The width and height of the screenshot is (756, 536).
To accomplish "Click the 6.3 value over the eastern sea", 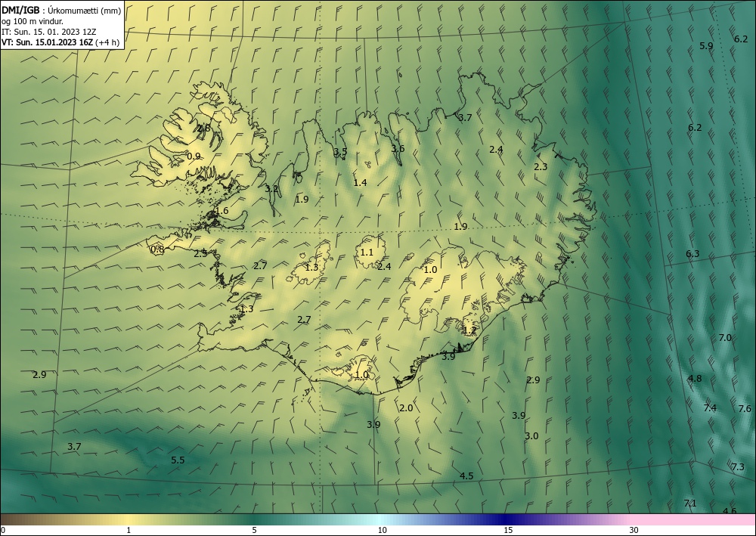I will pyautogui.click(x=692, y=253).
